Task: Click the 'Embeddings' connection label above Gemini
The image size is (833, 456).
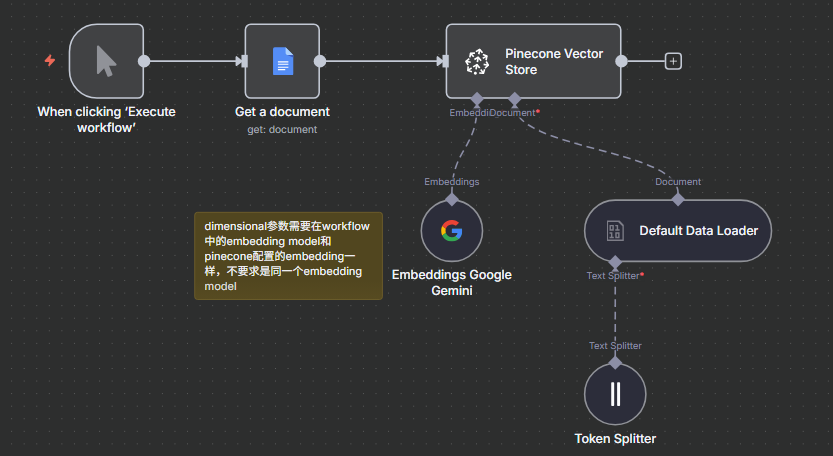Action: click(452, 182)
